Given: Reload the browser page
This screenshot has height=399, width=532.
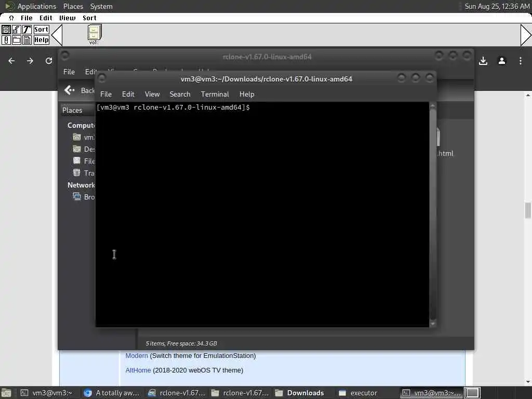Looking at the screenshot, I should (x=49, y=61).
